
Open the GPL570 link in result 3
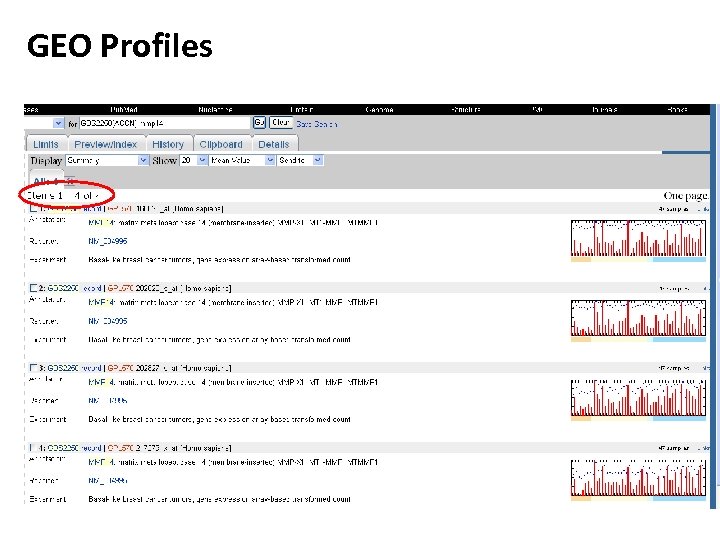(x=120, y=368)
